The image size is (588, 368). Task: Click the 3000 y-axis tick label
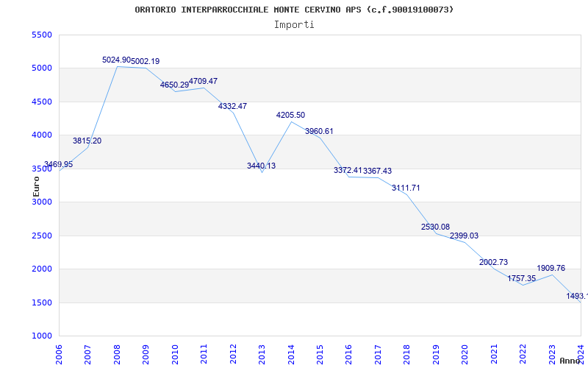(x=42, y=202)
